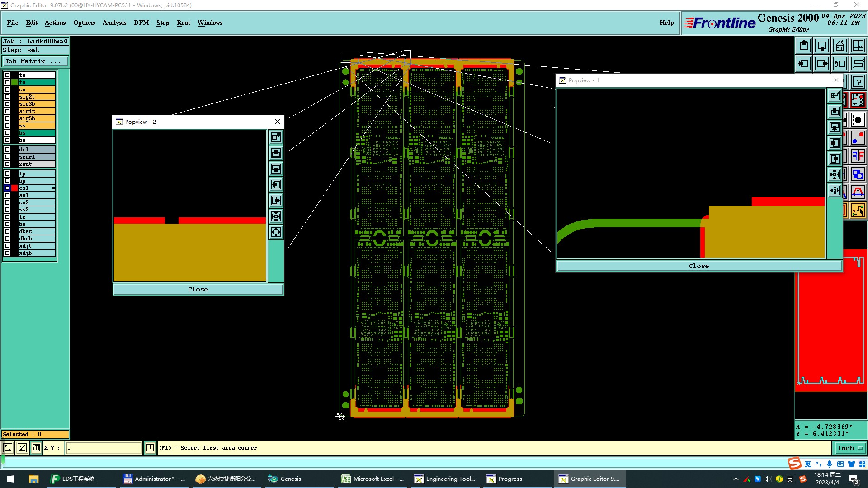The image size is (868, 488).
Task: Click the question mark help icon
Action: tap(858, 82)
